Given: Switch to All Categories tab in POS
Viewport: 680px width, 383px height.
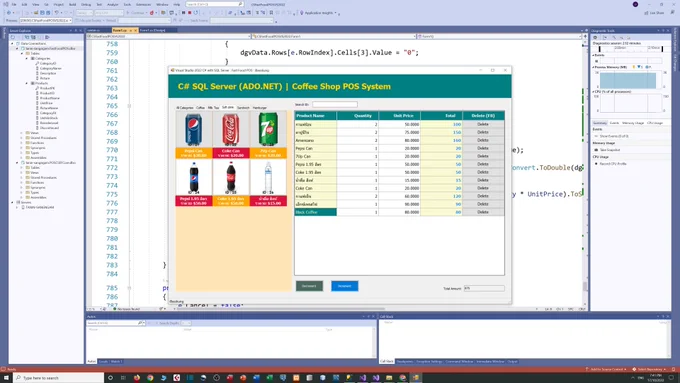Looking at the screenshot, I should 185,108.
